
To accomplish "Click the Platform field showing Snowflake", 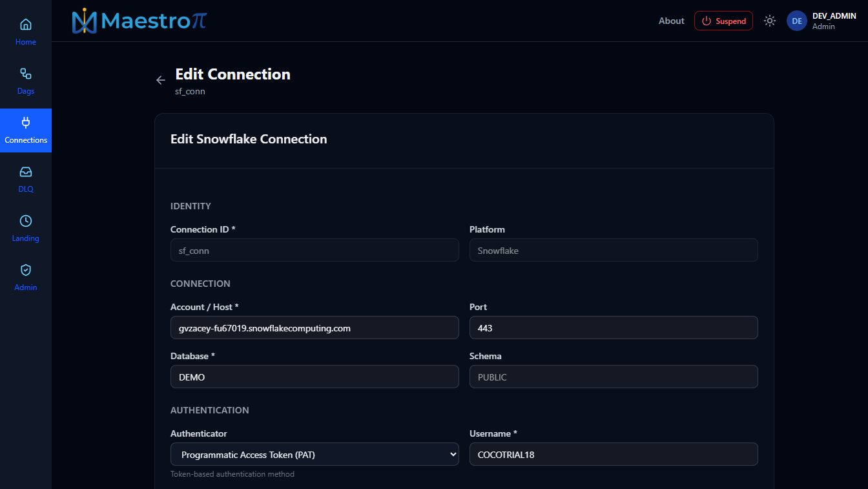I will pyautogui.click(x=614, y=250).
